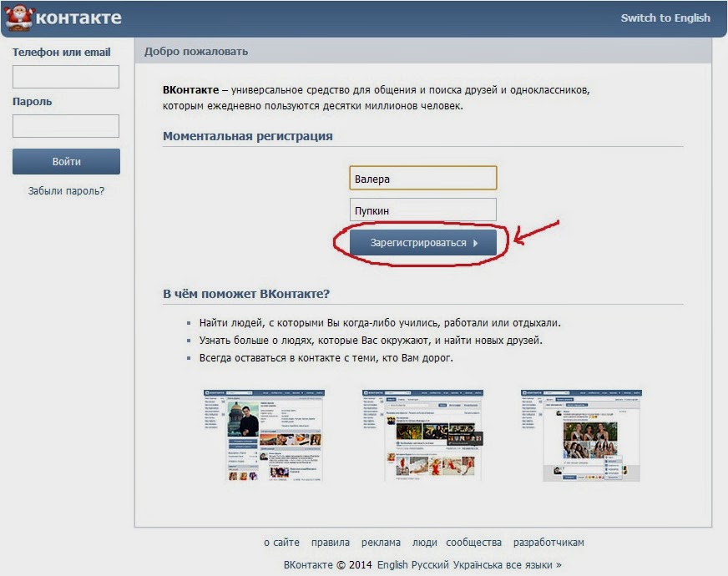Focus the phone or email field
Screen dimensions: 728x576
coord(66,77)
